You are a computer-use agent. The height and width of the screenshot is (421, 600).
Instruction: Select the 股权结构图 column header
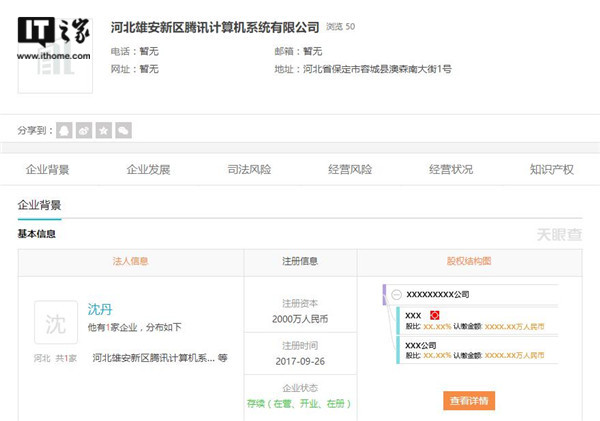point(469,261)
